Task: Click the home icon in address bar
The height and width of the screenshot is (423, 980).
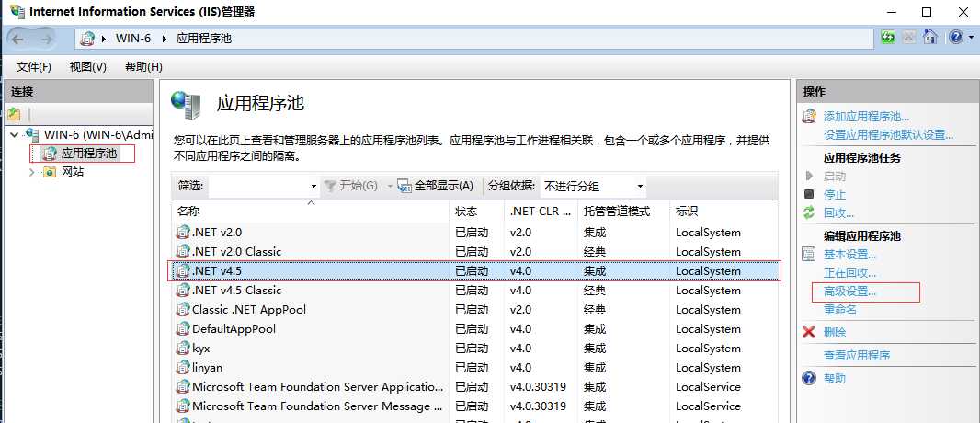Action: click(930, 38)
